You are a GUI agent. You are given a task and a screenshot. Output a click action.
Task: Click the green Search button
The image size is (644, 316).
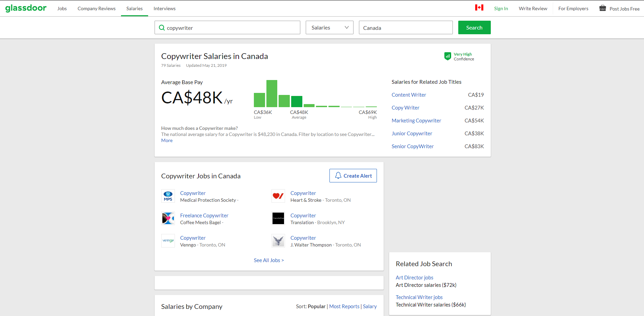474,27
